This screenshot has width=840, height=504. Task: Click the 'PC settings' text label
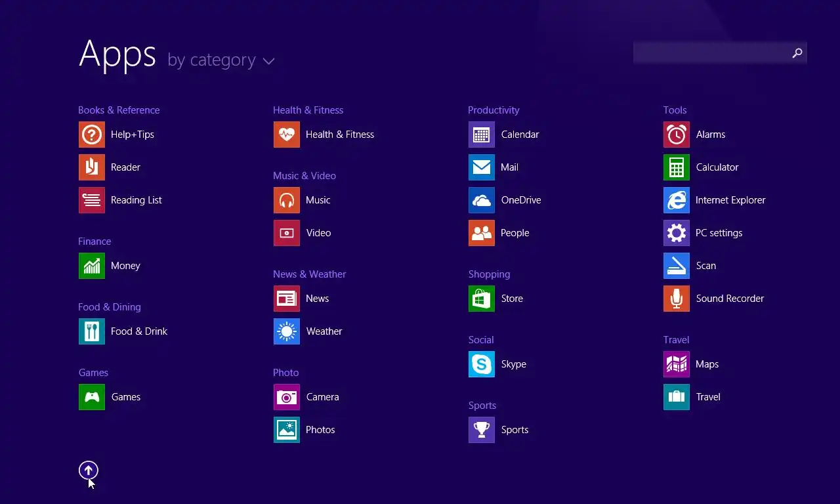[719, 233]
